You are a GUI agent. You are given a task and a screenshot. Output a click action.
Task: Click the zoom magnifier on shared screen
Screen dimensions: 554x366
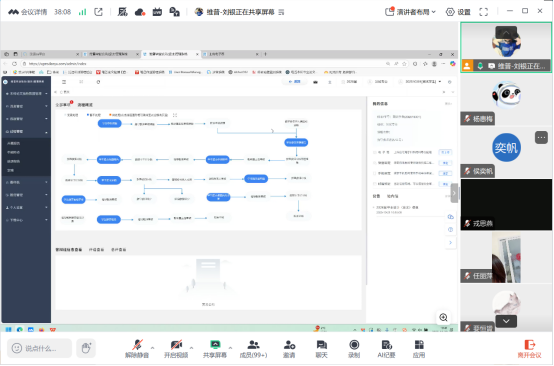(443, 317)
